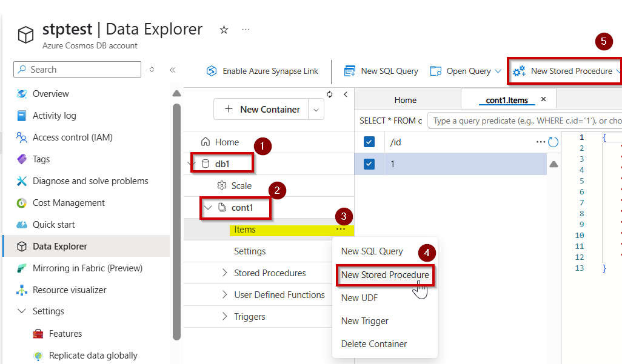Click the Open Query toolbar button
Viewport: 622px width, 364px height.
pyautogui.click(x=461, y=71)
